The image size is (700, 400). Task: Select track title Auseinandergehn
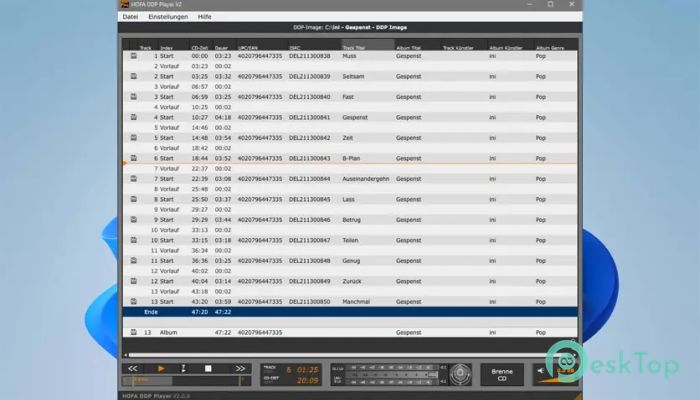pos(366,179)
